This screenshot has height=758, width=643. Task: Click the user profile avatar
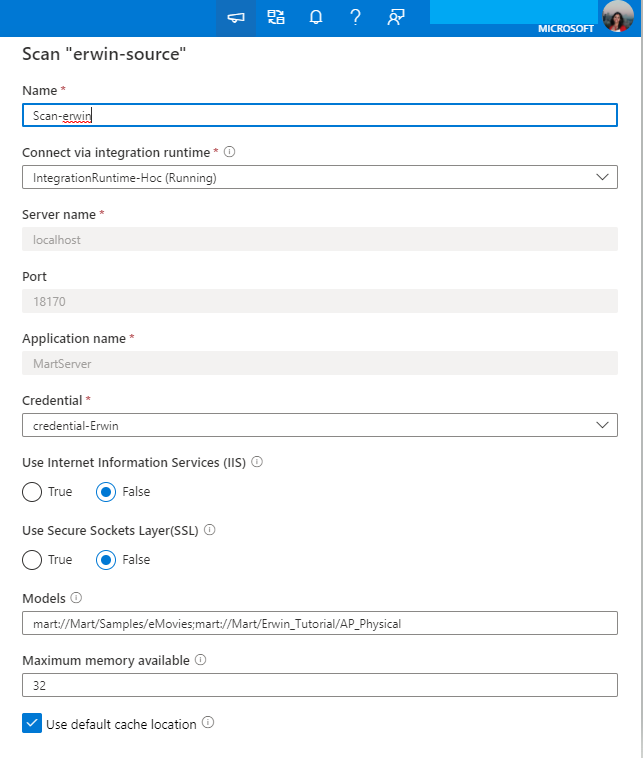[x=618, y=16]
